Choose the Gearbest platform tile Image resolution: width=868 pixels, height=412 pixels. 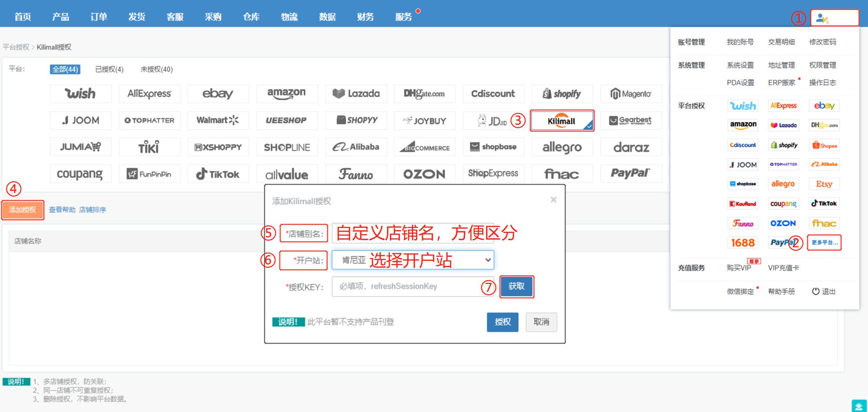coord(631,120)
